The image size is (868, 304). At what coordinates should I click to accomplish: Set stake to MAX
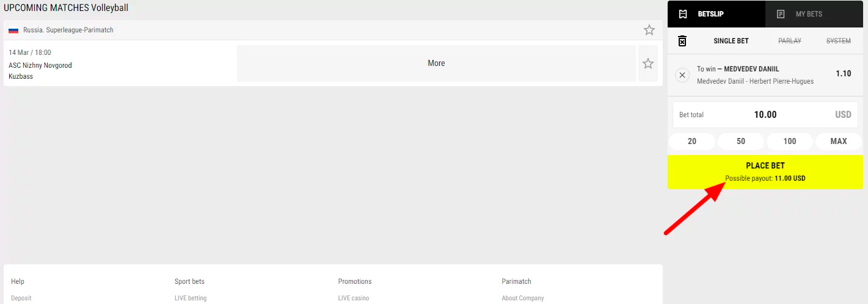(x=839, y=141)
